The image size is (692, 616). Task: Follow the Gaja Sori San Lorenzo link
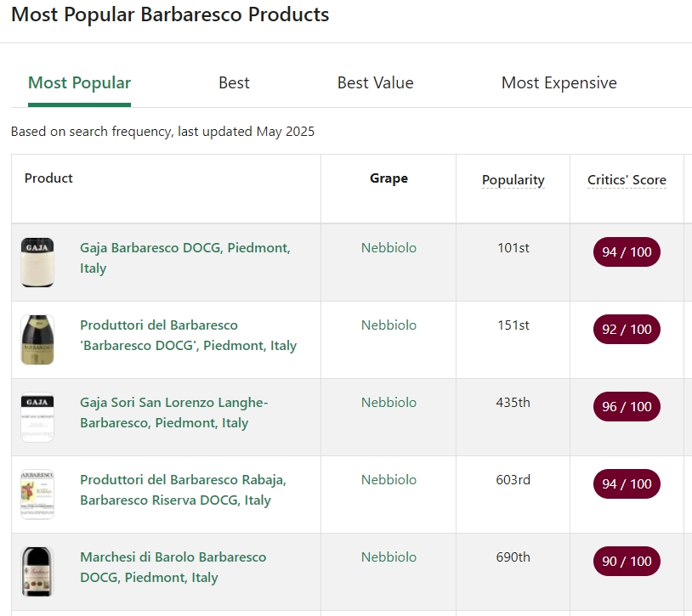pyautogui.click(x=173, y=413)
